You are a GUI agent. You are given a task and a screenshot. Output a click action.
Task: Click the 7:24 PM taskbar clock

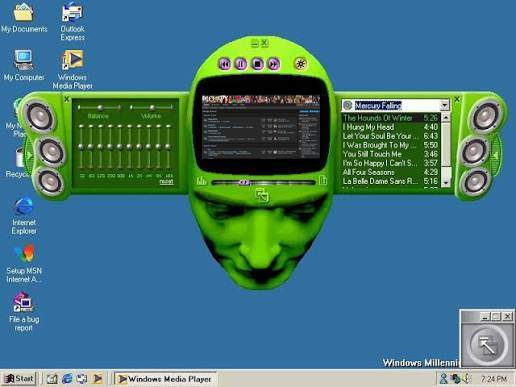(494, 379)
